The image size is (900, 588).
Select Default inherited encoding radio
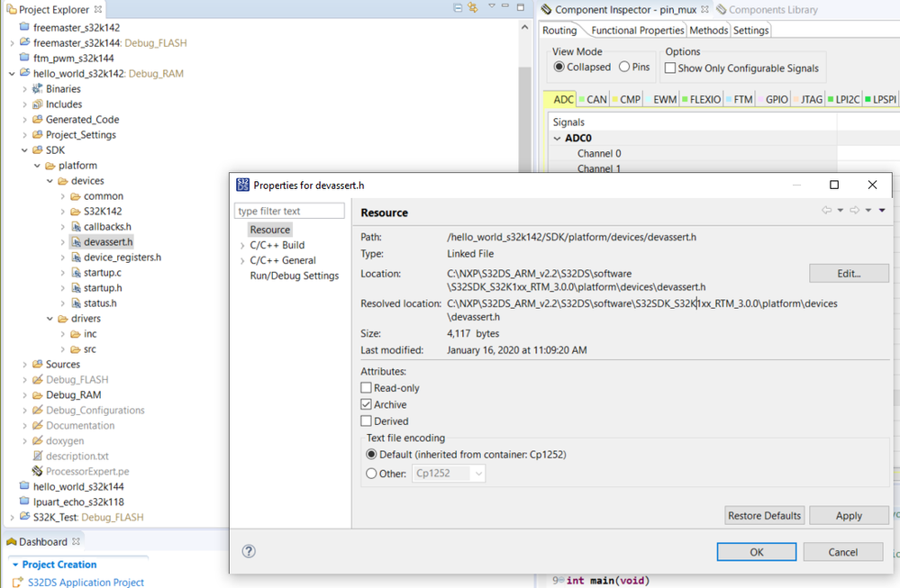(371, 455)
